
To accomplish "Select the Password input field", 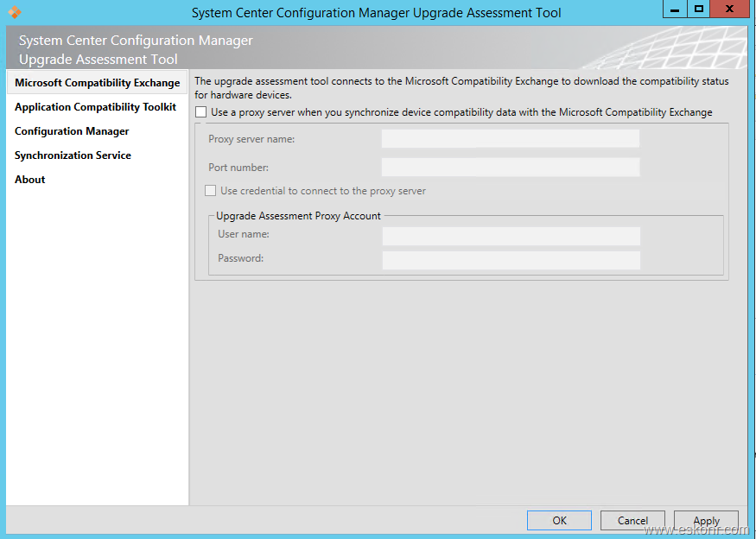I will pos(511,260).
